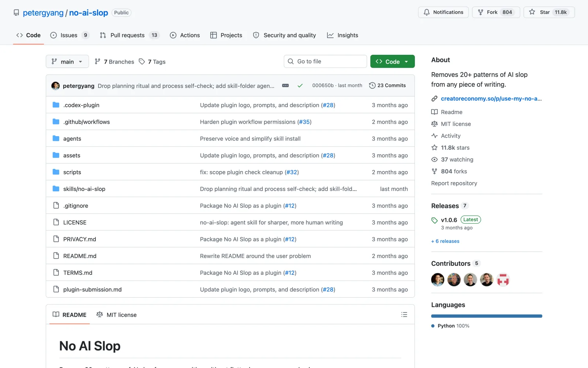This screenshot has height=368, width=588.
Task: Open the Insights tab
Action: [x=343, y=35]
